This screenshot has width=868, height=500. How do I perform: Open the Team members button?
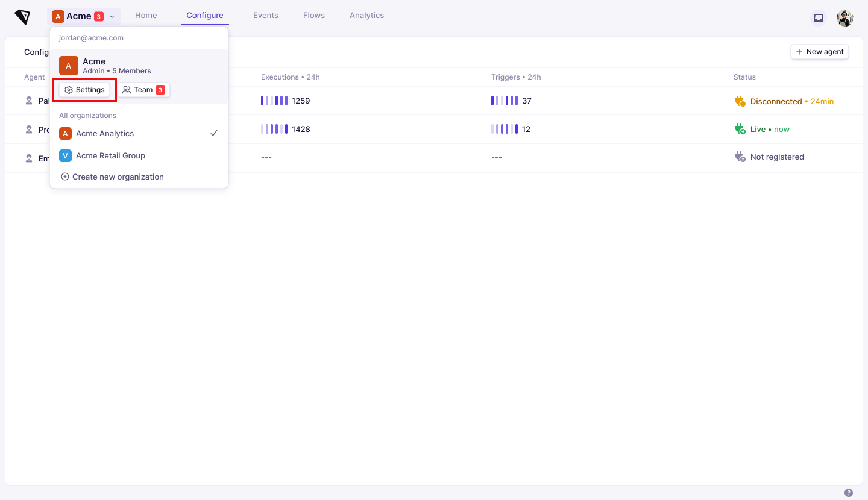[143, 90]
